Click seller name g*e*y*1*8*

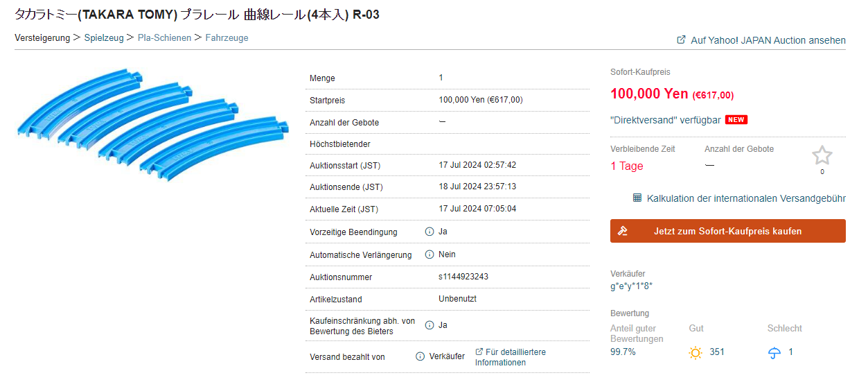632,286
